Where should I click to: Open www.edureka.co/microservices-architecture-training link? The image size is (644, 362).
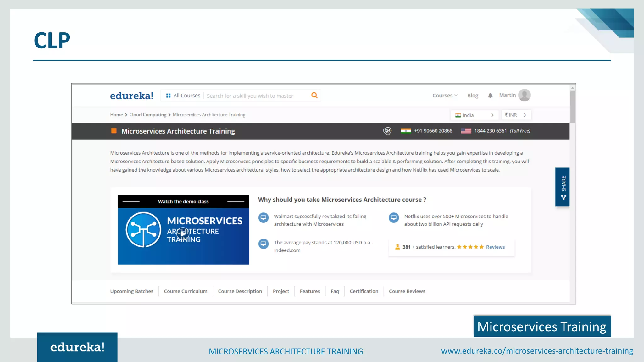tap(537, 351)
